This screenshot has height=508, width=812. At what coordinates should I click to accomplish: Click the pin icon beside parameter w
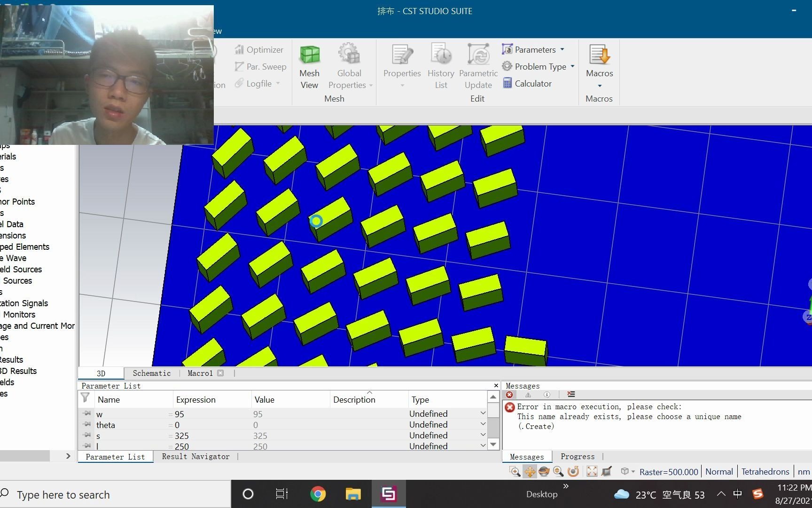87,413
